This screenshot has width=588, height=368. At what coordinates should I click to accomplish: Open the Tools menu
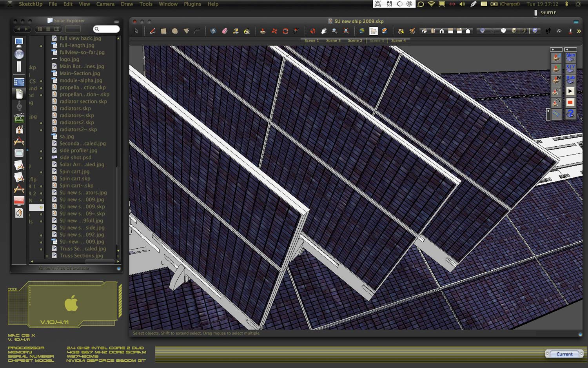(x=146, y=4)
